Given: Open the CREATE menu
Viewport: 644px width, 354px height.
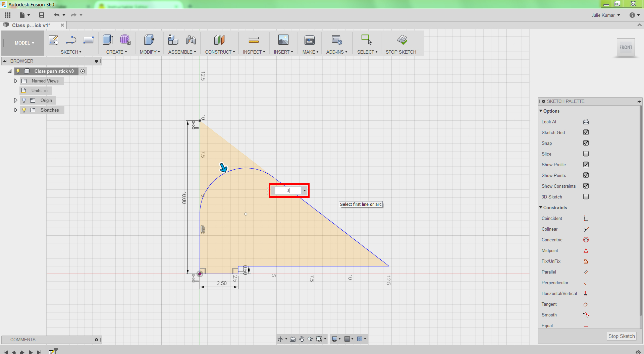Looking at the screenshot, I should [117, 52].
